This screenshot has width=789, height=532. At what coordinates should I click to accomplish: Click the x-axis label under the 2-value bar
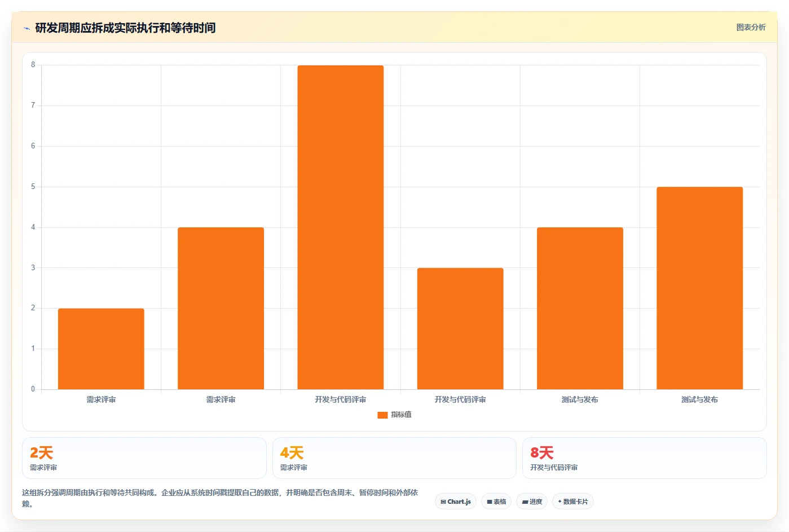[x=101, y=399]
